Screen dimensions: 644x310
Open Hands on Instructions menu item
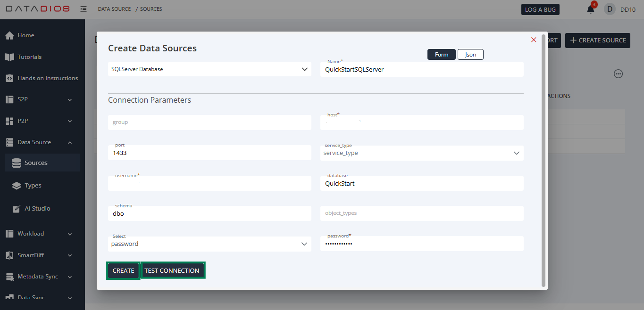click(x=47, y=78)
